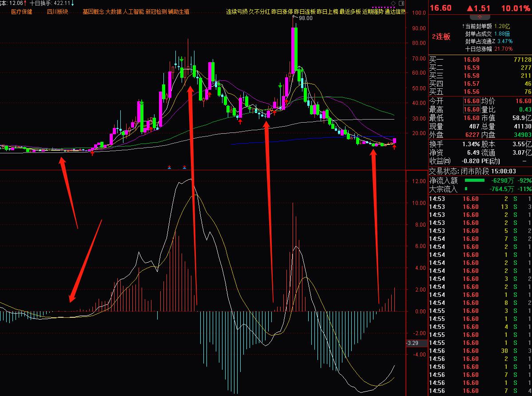Select the 昨日连板 style label
This screenshot has height=396, width=532.
pyautogui.click(x=305, y=12)
